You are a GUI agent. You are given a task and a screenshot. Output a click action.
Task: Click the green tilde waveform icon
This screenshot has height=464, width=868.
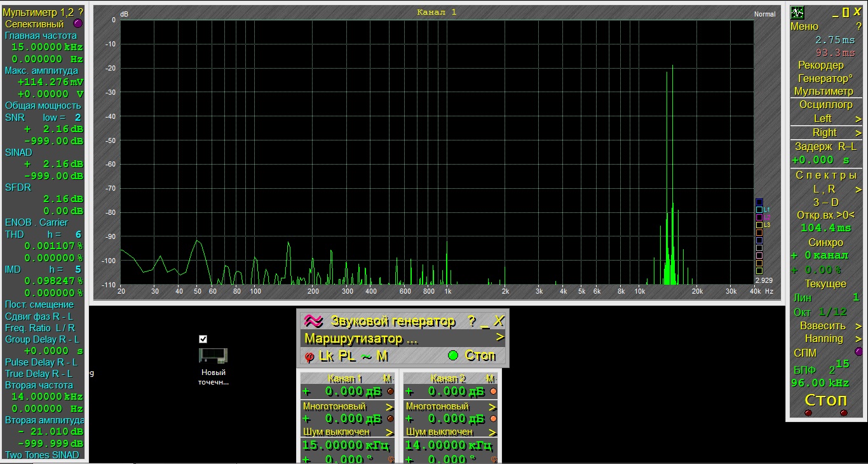[367, 357]
